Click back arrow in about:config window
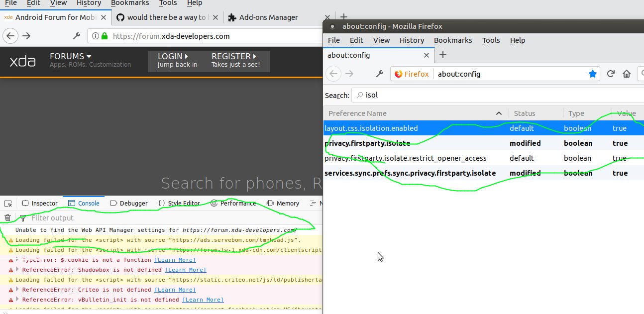The width and height of the screenshot is (644, 314). (333, 74)
